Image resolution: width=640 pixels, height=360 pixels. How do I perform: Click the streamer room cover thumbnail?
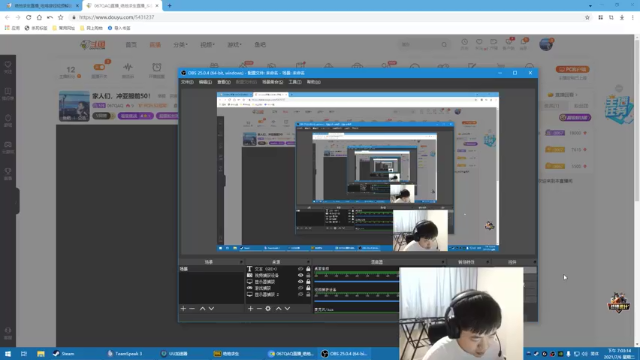pyautogui.click(x=74, y=106)
